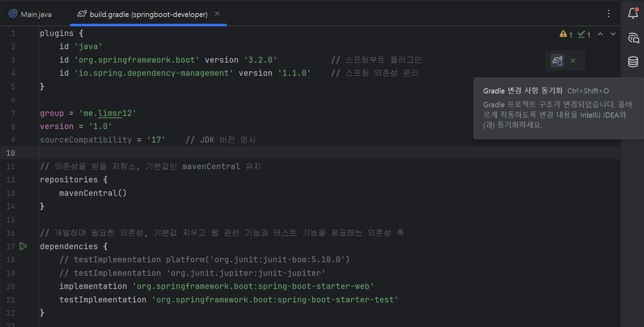This screenshot has width=644, height=327.
Task: Click commented junit-bom platform line
Action: [x=204, y=260]
